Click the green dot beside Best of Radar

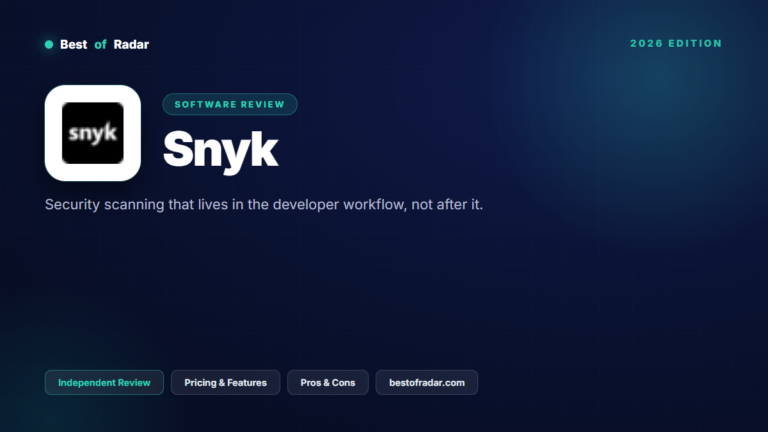coord(49,45)
